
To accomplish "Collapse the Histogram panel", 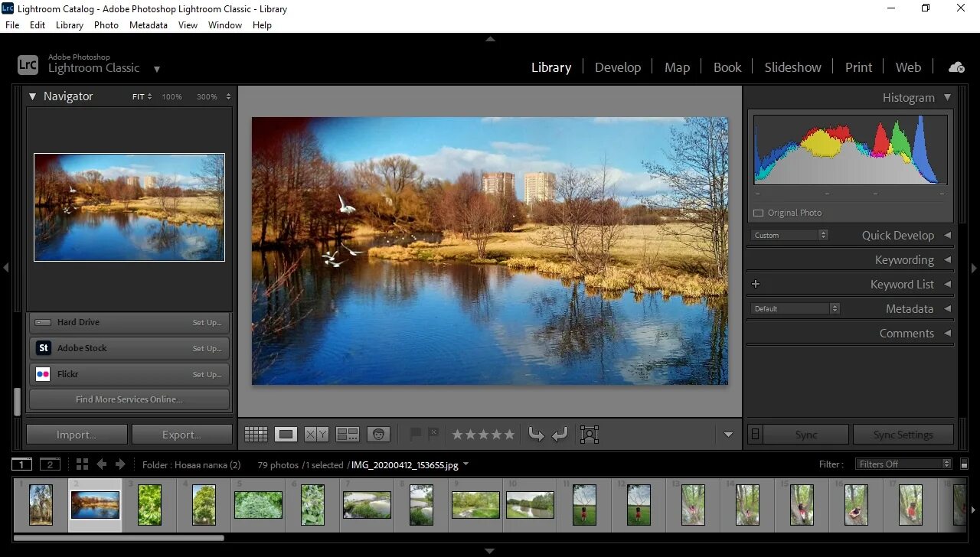I will [x=947, y=97].
